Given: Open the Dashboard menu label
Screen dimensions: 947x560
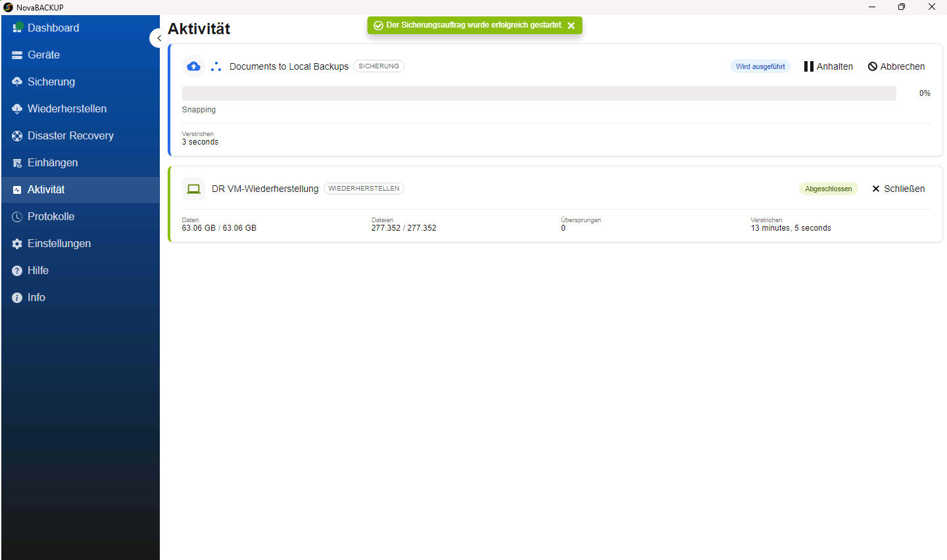Looking at the screenshot, I should (53, 28).
